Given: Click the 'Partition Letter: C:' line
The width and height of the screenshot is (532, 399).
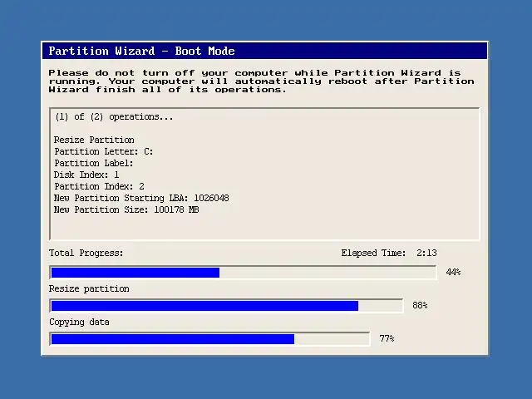Looking at the screenshot, I should (x=103, y=151).
